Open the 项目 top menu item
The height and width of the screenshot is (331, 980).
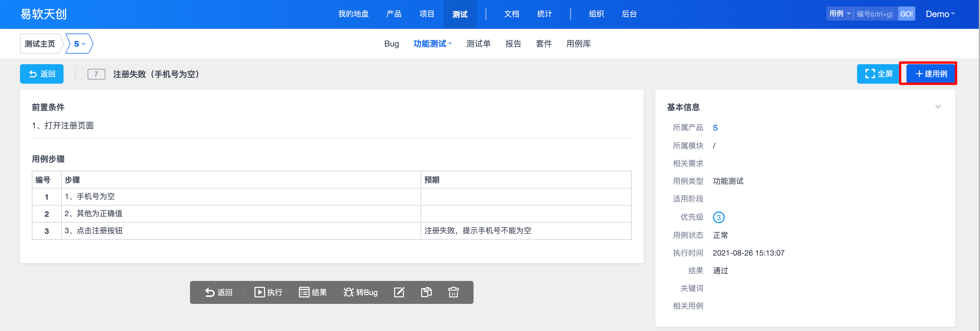tap(426, 14)
